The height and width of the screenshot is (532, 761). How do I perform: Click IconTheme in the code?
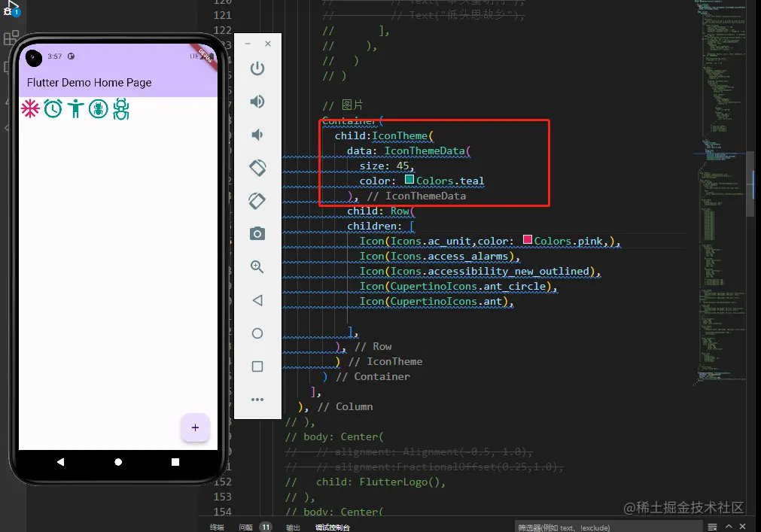click(x=400, y=135)
